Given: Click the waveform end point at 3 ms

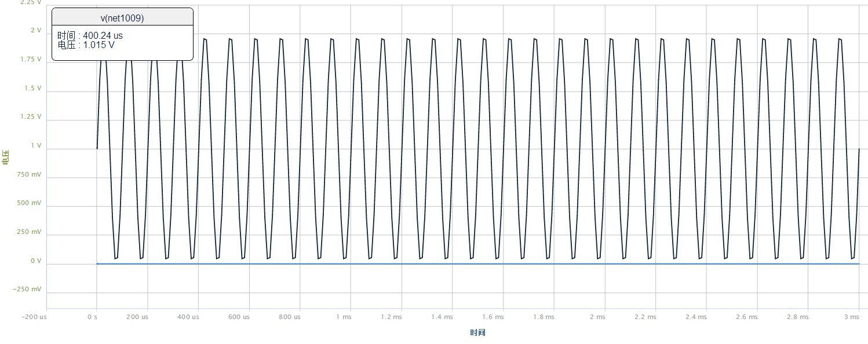Looking at the screenshot, I should pyautogui.click(x=859, y=149).
